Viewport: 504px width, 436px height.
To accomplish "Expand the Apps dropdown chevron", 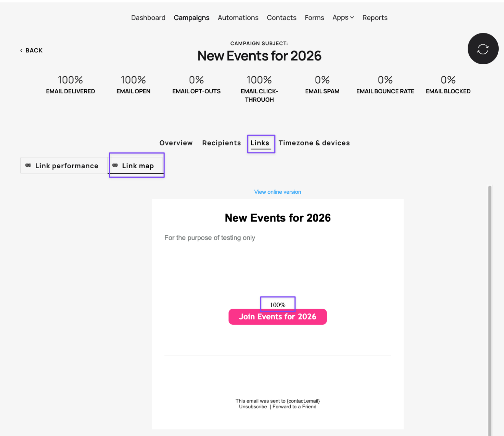I will pos(352,18).
